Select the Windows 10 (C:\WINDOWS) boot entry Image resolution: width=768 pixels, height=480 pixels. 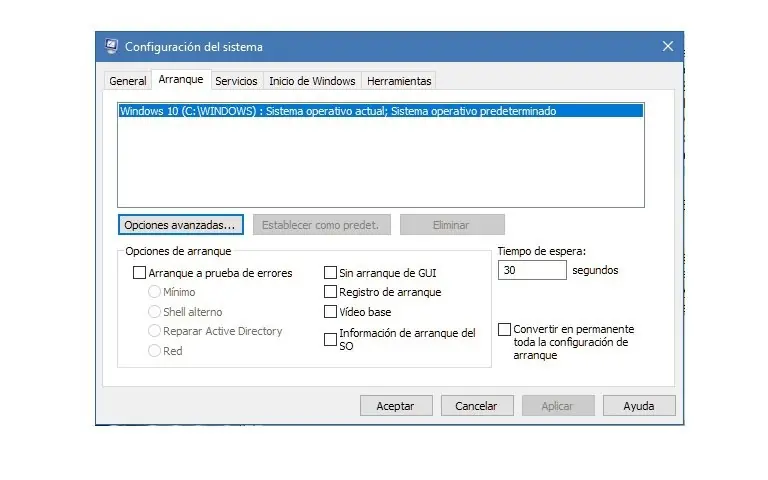click(381, 111)
